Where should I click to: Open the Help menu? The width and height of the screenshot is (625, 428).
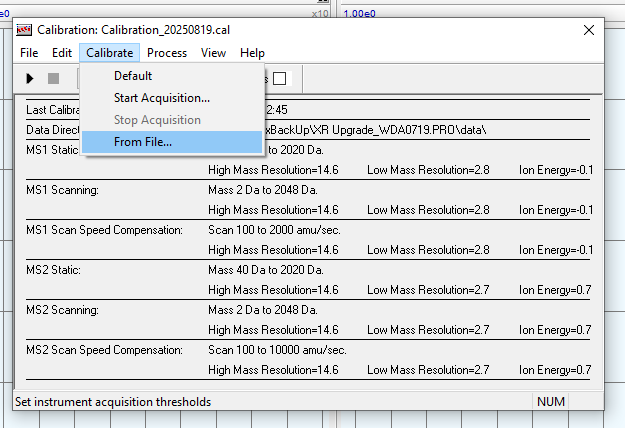[x=252, y=53]
